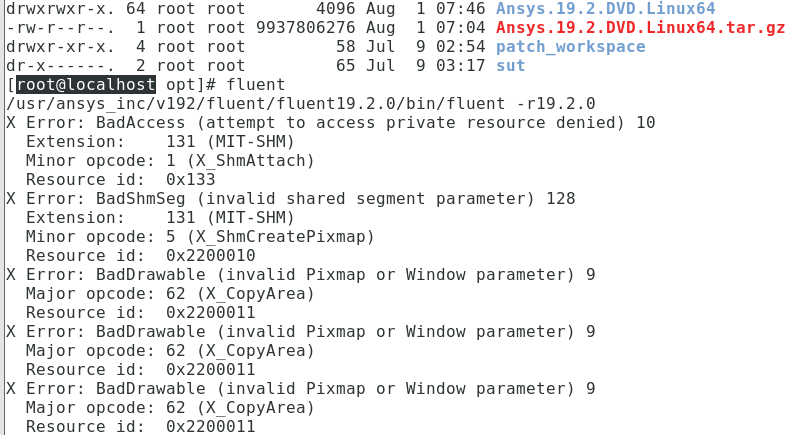Click the red Ansys.19.2.DVD.Linux64.tar.gz archive name
The image size is (791, 435).
(640, 27)
